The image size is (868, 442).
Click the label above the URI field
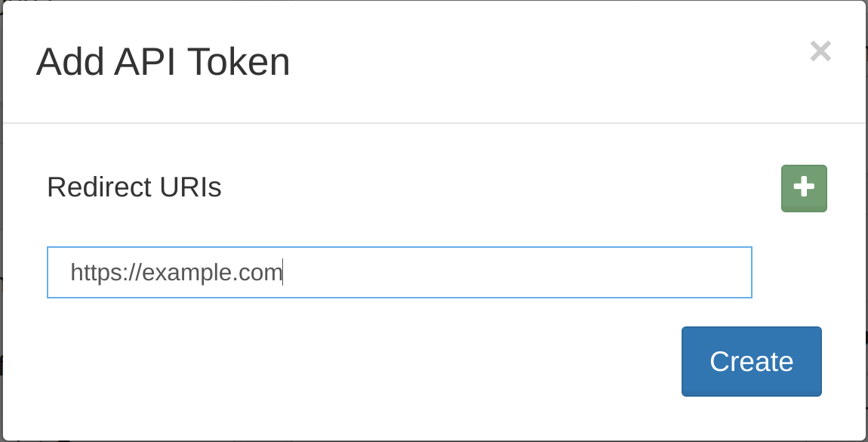[134, 187]
